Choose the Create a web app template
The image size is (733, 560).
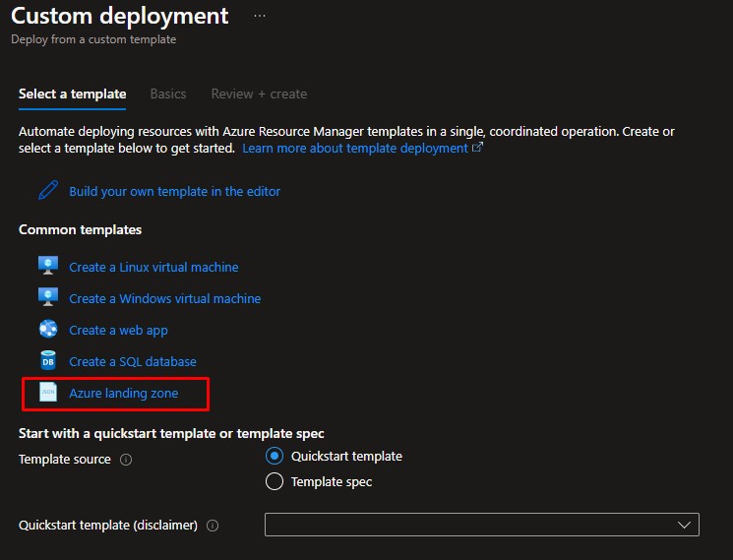(x=118, y=331)
